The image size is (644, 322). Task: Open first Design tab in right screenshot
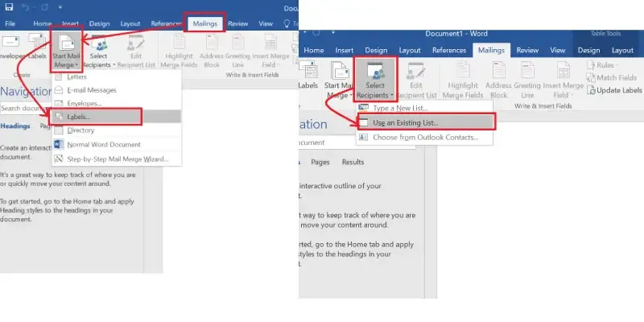pyautogui.click(x=376, y=50)
